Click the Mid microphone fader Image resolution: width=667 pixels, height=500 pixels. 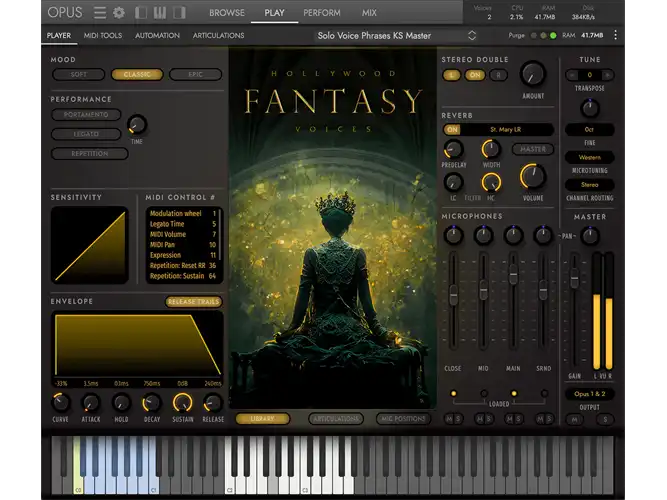pyautogui.click(x=483, y=291)
